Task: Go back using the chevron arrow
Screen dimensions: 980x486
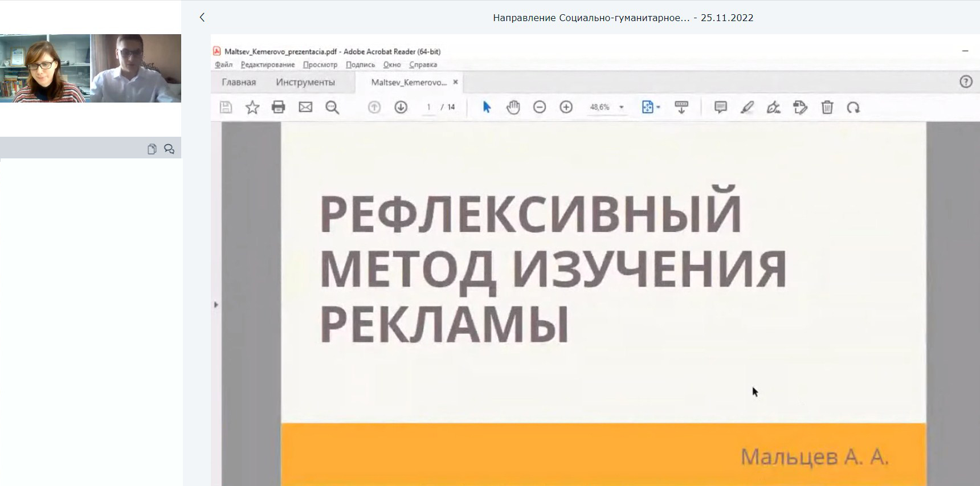Action: pos(202,17)
